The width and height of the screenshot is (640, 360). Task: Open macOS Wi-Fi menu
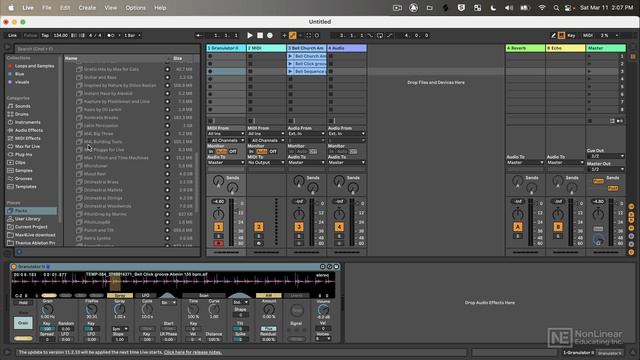point(542,8)
